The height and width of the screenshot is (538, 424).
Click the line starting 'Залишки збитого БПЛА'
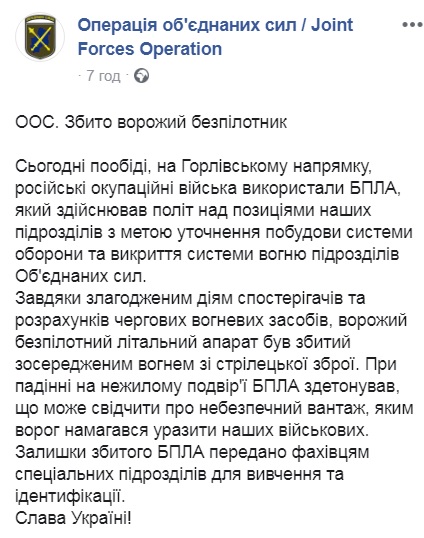[x=192, y=452]
